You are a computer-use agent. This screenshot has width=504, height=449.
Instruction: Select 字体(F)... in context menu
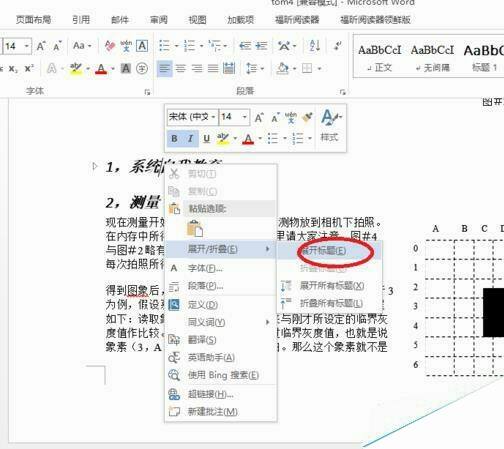[221, 268]
